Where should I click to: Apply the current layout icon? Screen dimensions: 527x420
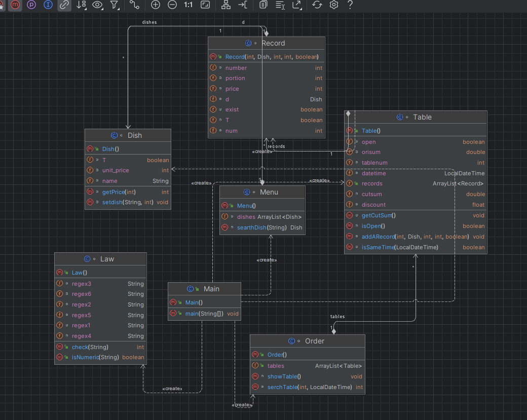[226, 5]
